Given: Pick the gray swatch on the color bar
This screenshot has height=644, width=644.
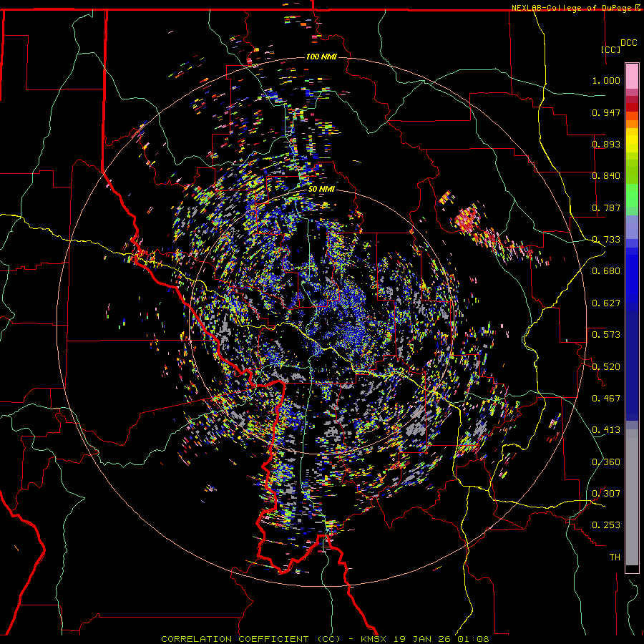Looking at the screenshot, I should 632,497.
